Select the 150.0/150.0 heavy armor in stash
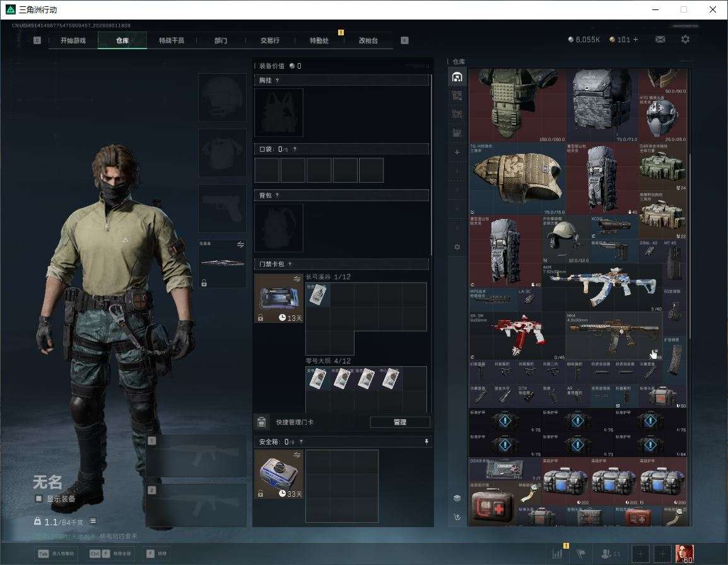This screenshot has height=565, width=728. pyautogui.click(x=517, y=106)
